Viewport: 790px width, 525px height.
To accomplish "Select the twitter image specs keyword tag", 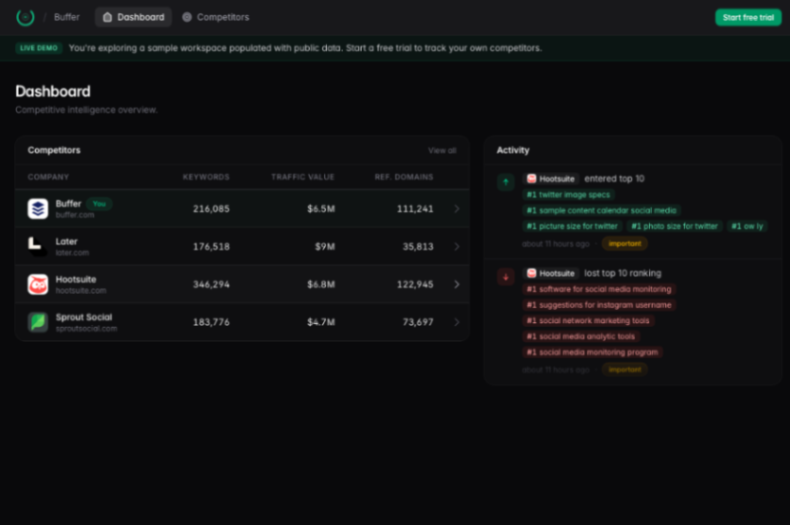I will point(568,194).
